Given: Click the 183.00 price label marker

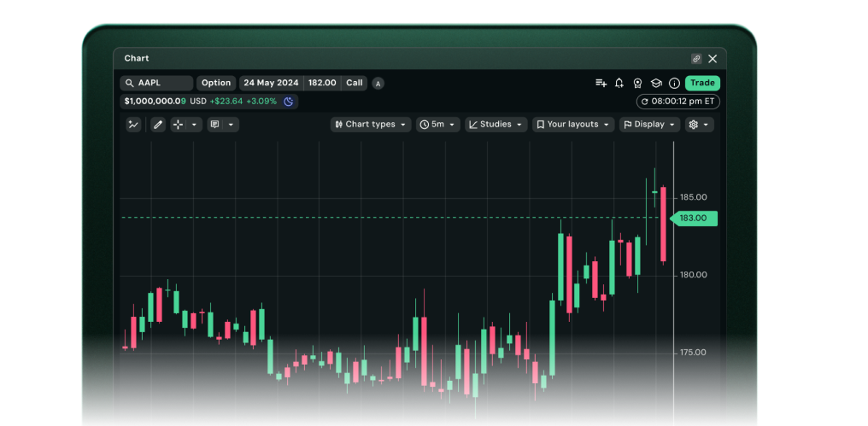Looking at the screenshot, I should pos(694,218).
